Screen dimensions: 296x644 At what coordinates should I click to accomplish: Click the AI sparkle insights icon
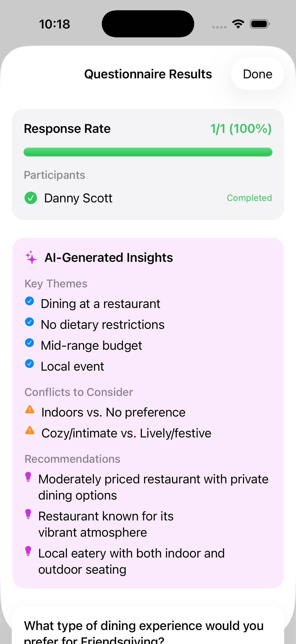[x=31, y=257]
